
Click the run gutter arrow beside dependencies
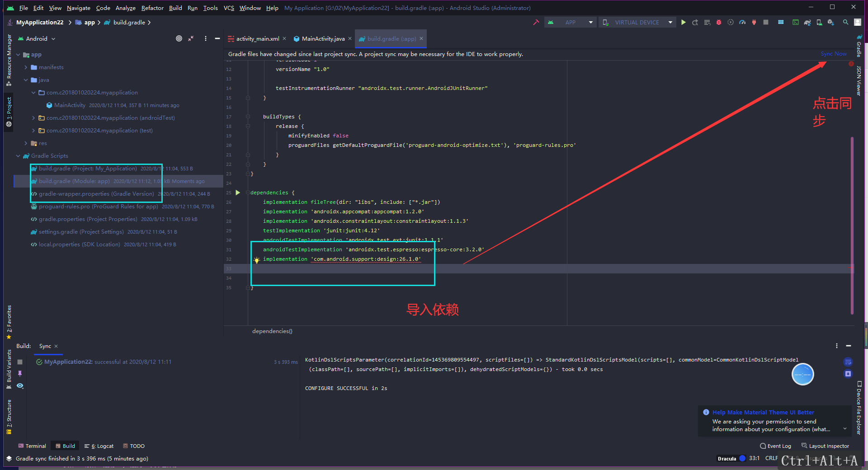[238, 193]
